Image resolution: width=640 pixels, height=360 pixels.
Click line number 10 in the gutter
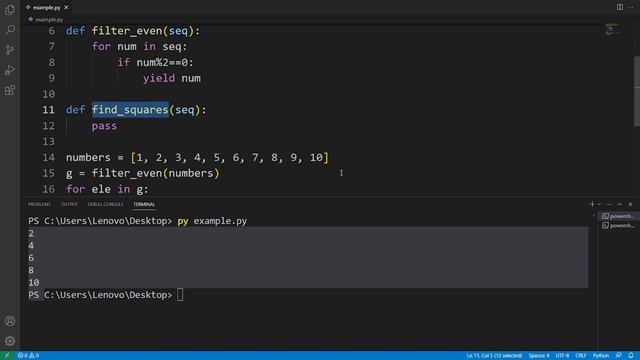coord(49,94)
